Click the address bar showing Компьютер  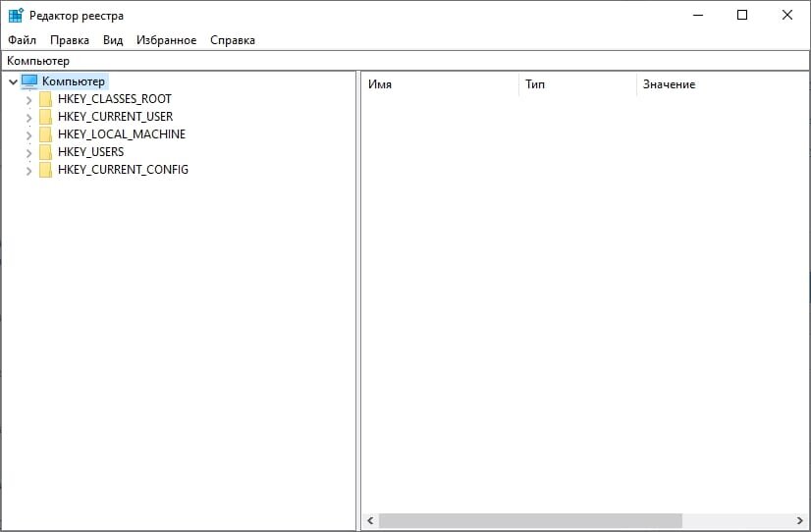[x=405, y=61]
